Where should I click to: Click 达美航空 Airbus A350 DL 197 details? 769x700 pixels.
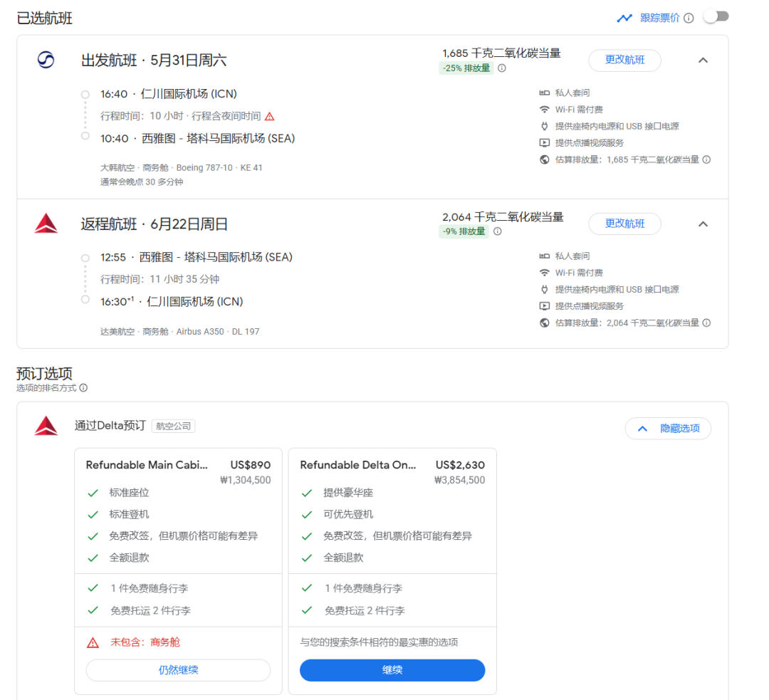(180, 332)
